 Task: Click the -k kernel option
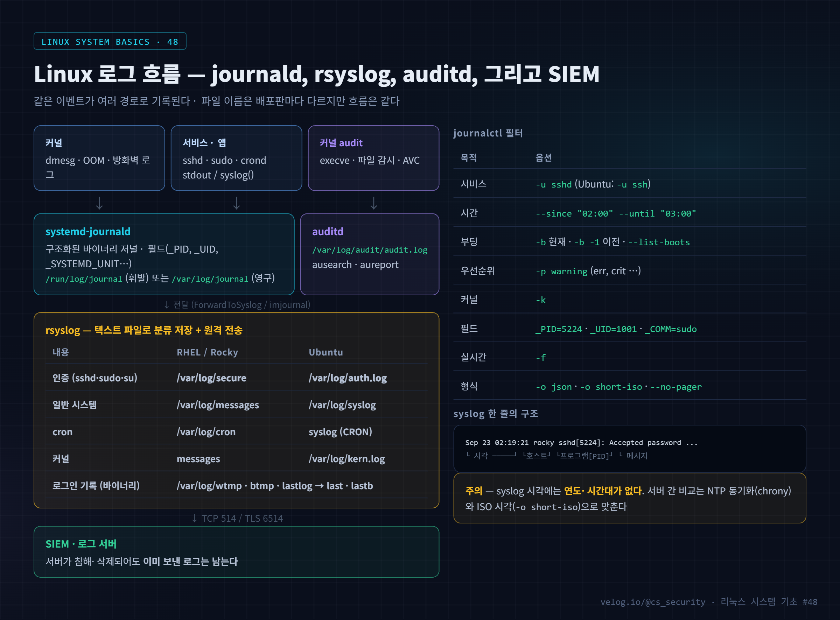coord(540,300)
